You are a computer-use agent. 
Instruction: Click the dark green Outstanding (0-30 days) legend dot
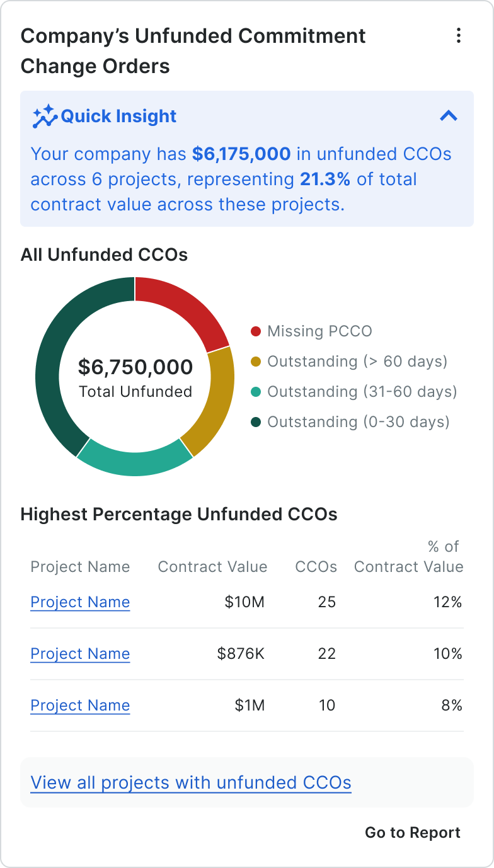click(x=256, y=422)
